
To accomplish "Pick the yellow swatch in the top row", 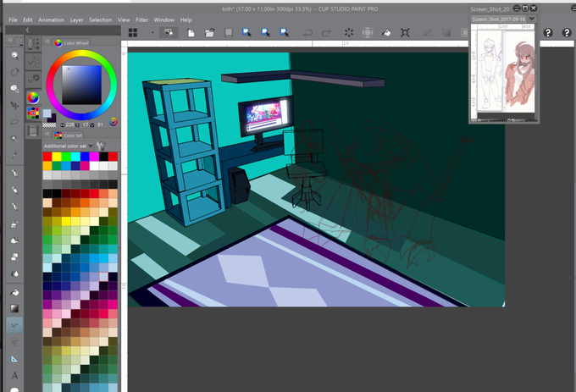I will [x=57, y=157].
